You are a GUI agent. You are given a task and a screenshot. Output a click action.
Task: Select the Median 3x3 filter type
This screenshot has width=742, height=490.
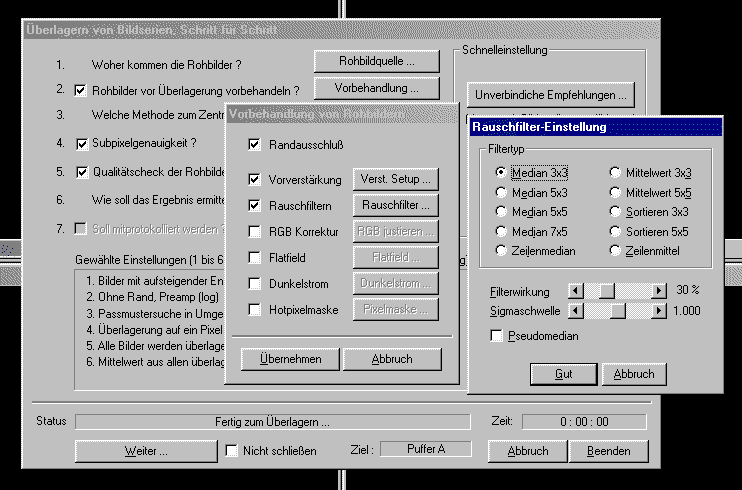(x=500, y=173)
